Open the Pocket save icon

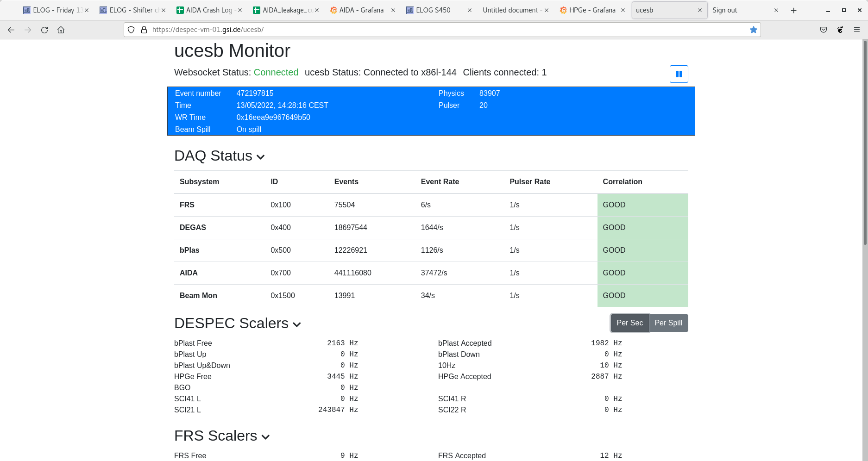(823, 30)
